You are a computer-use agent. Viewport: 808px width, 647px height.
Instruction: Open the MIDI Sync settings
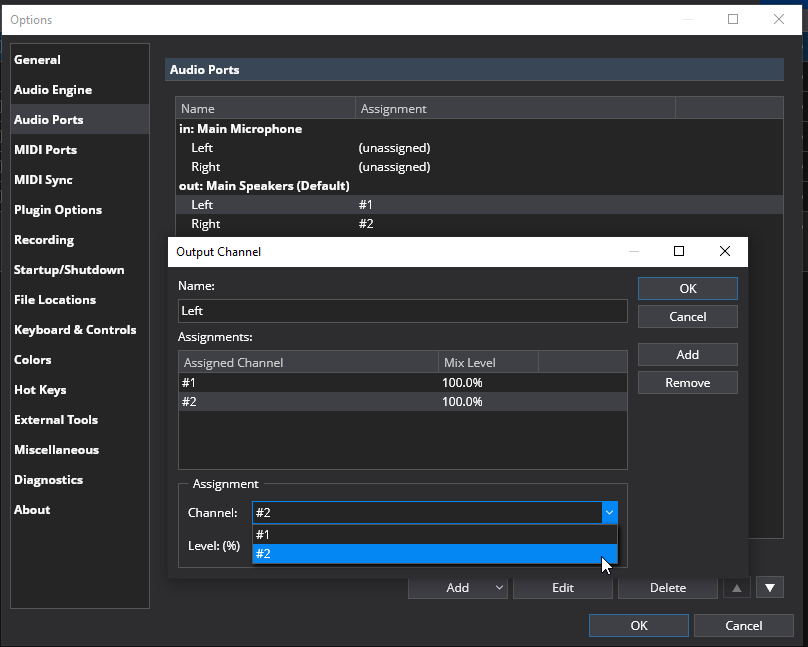coord(80,180)
